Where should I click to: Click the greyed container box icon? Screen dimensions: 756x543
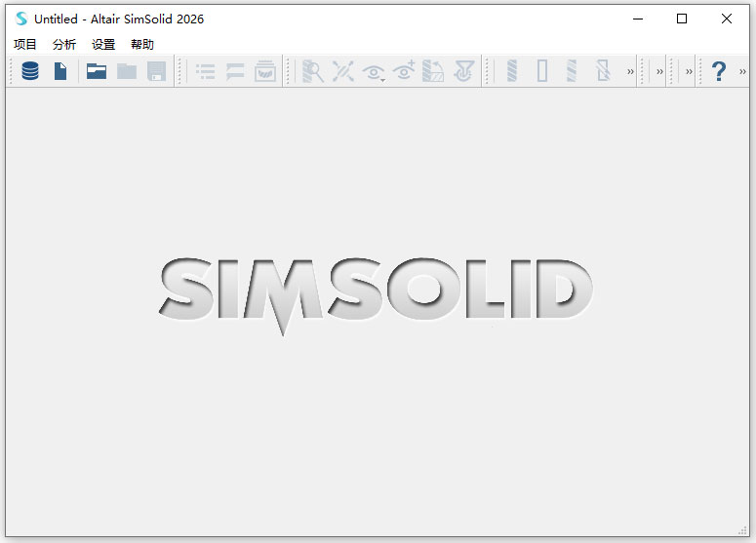265,71
